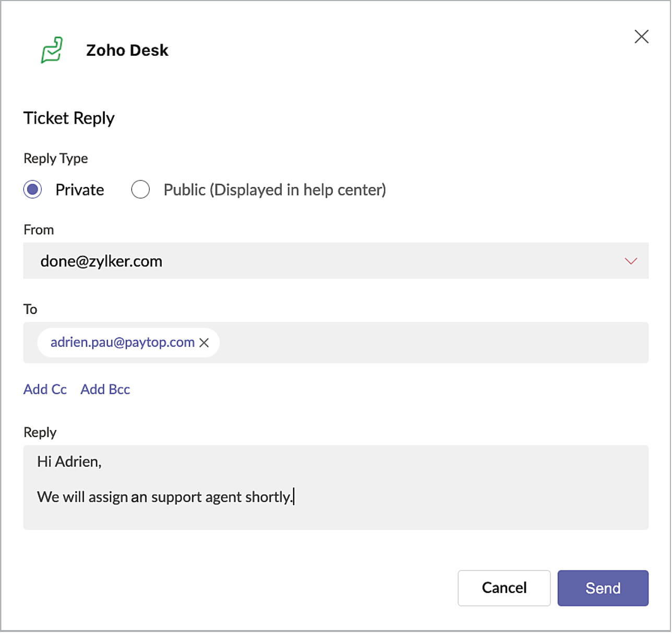Click the To recipients field

pos(417,343)
